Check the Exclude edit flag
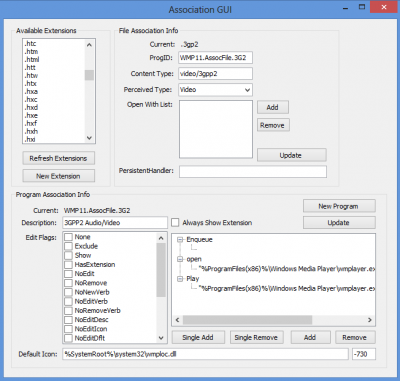This screenshot has height=381, width=400. point(68,246)
